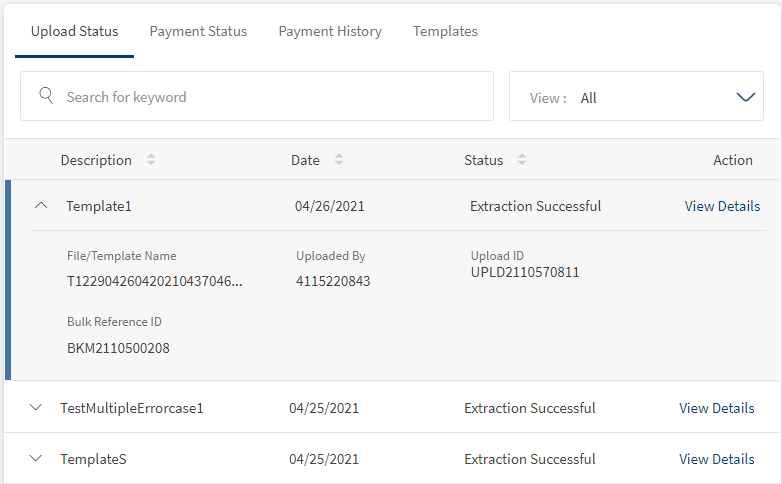The width and height of the screenshot is (782, 484).
Task: Click the truncated file name T1229042604...
Action: point(155,281)
